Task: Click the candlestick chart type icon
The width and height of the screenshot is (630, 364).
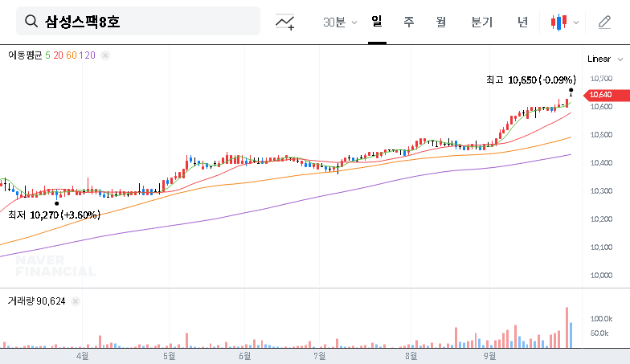Action: coord(559,22)
